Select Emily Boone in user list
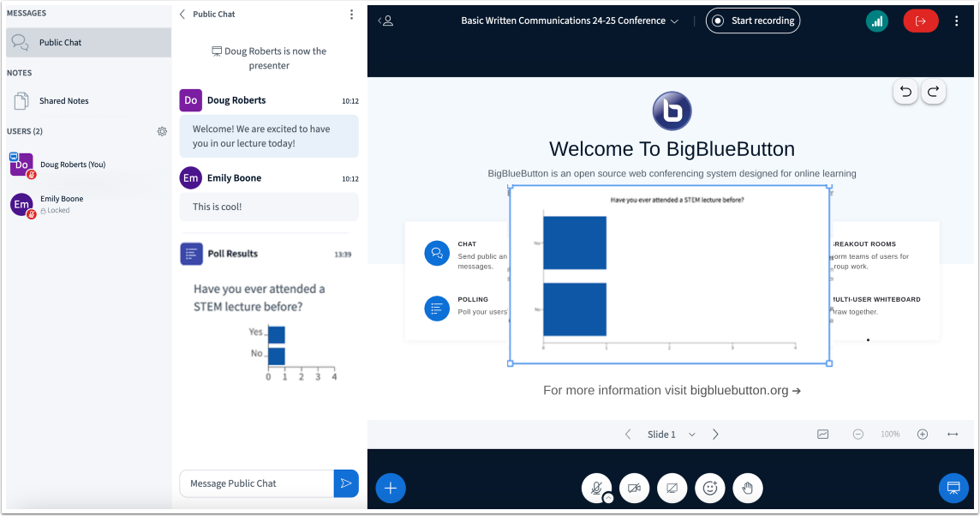The image size is (980, 516). [88, 205]
